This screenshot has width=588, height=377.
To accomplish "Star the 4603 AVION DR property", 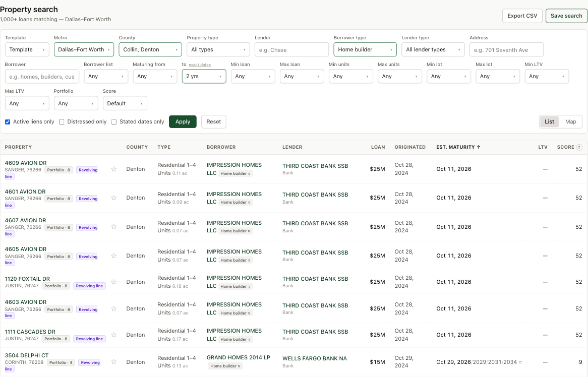I will pyautogui.click(x=113, y=308).
